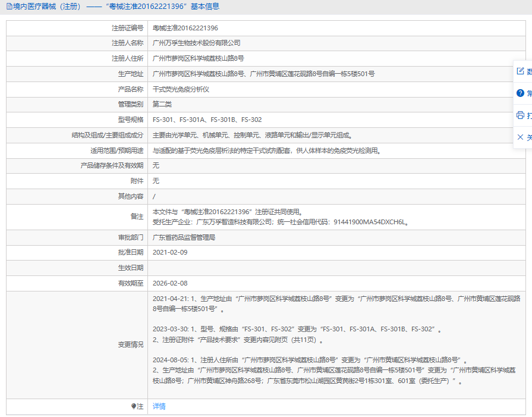Open the help question mark icon
The image size is (532, 417).
pyautogui.click(x=520, y=93)
